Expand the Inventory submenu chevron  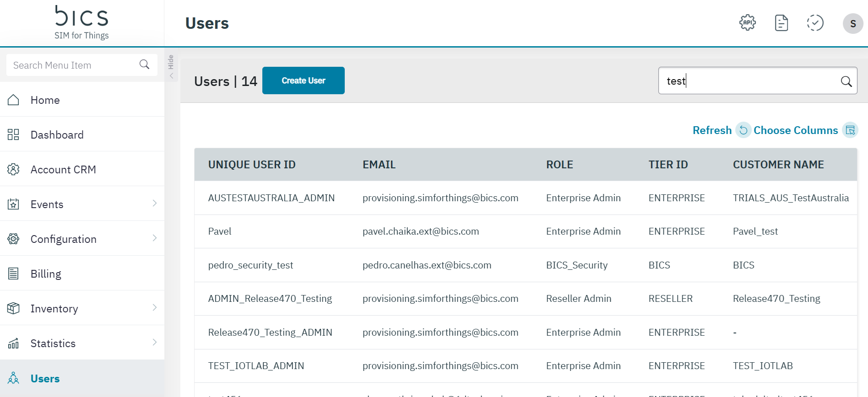155,308
